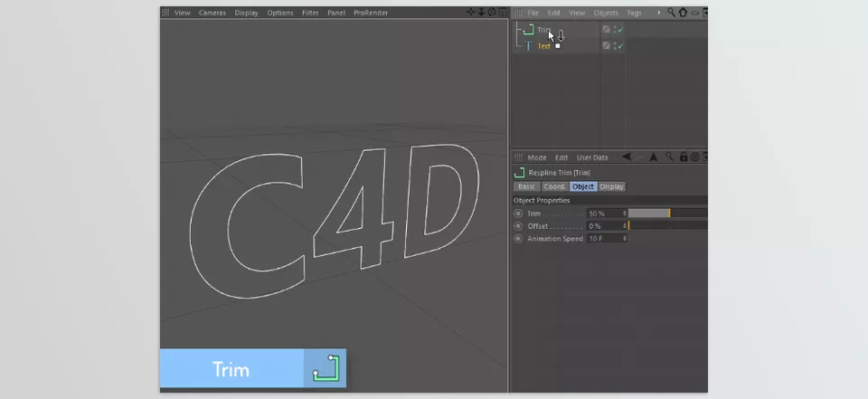Toggle Trim object visibility dots
This screenshot has width=868, height=399.
[x=614, y=29]
